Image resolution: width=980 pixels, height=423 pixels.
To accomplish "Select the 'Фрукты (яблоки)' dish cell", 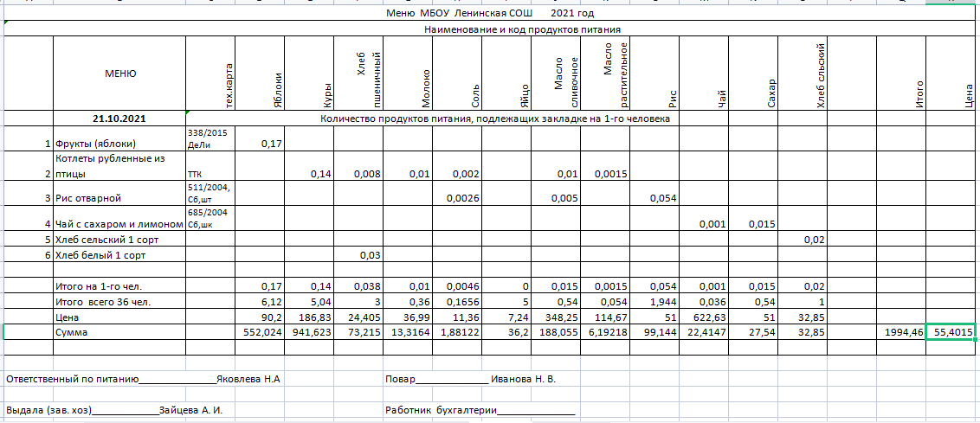I will click(x=119, y=144).
